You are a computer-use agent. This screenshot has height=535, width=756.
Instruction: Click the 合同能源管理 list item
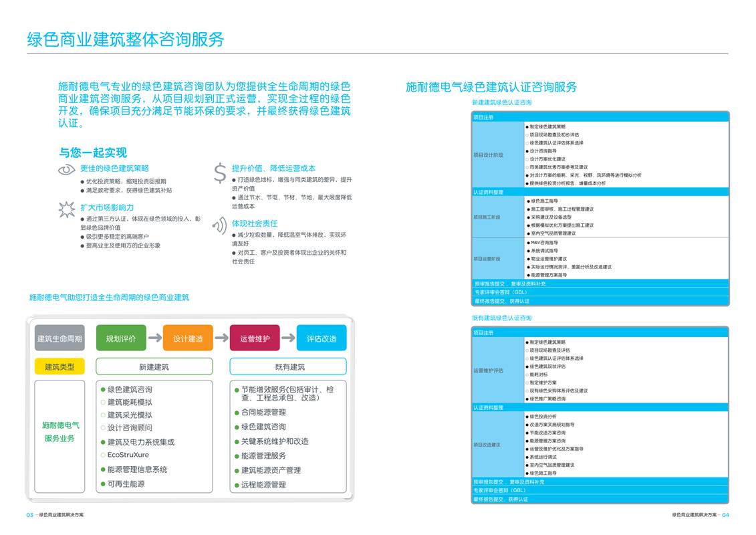[261, 413]
